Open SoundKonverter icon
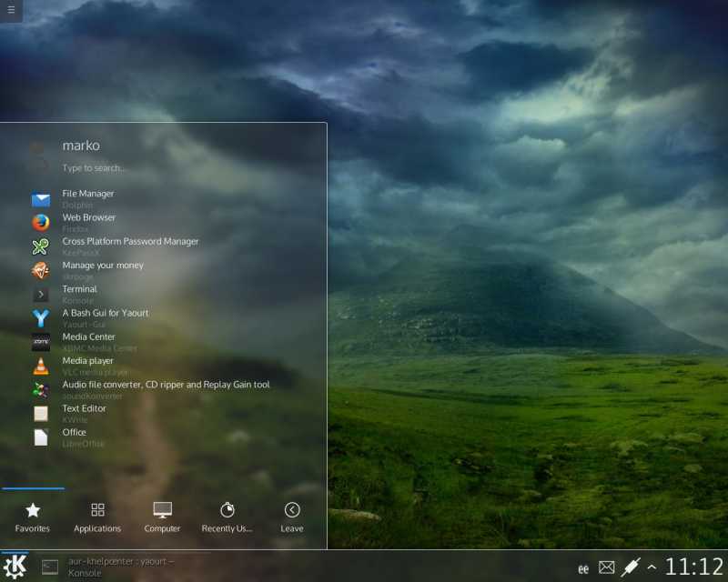The height and width of the screenshot is (582, 728). [41, 390]
